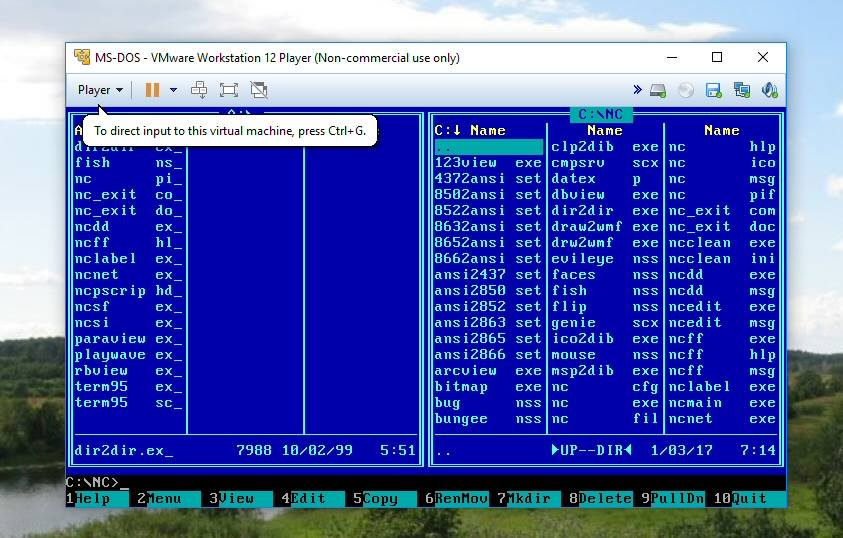Click the UP--DIR status in right panel

pyautogui.click(x=591, y=450)
